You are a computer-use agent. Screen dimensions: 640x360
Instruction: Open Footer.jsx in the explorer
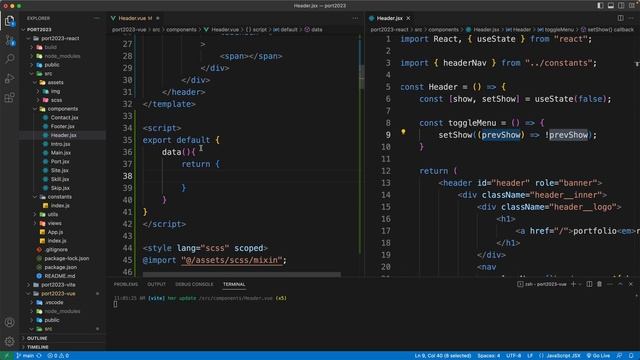[x=62, y=127]
